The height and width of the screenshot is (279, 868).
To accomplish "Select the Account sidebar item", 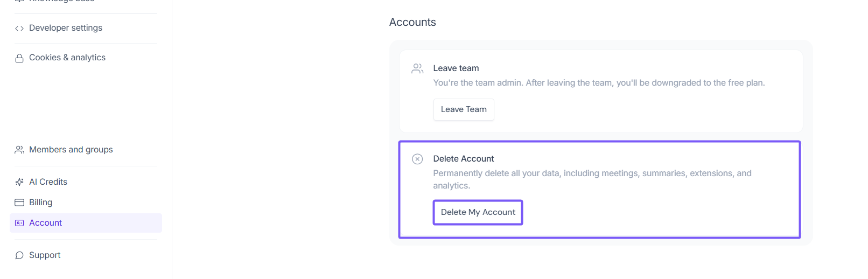I will (x=46, y=223).
